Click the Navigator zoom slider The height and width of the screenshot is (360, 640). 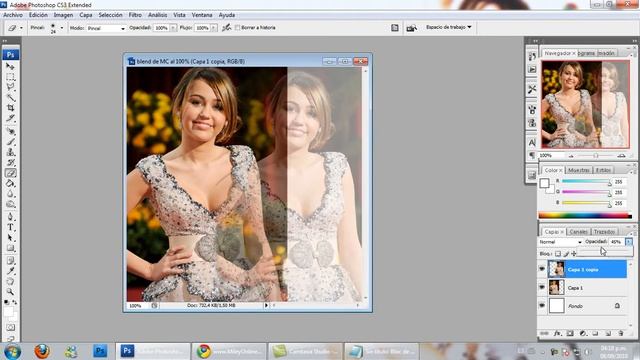596,156
